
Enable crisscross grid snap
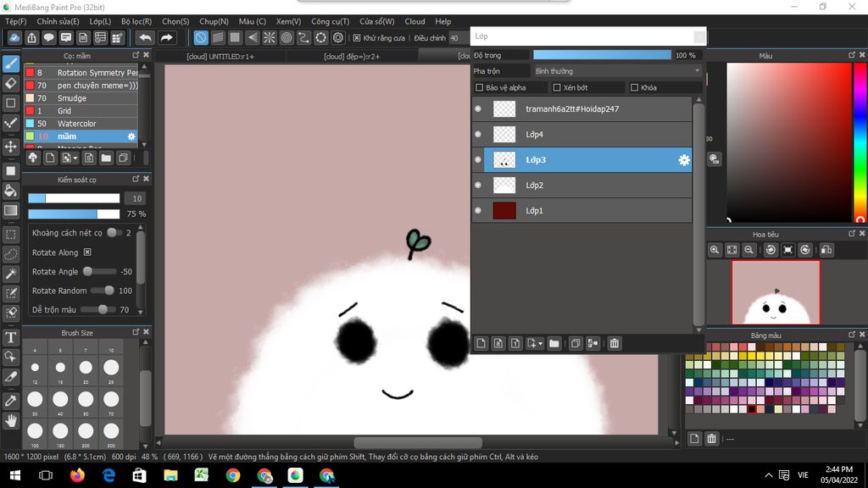(236, 37)
